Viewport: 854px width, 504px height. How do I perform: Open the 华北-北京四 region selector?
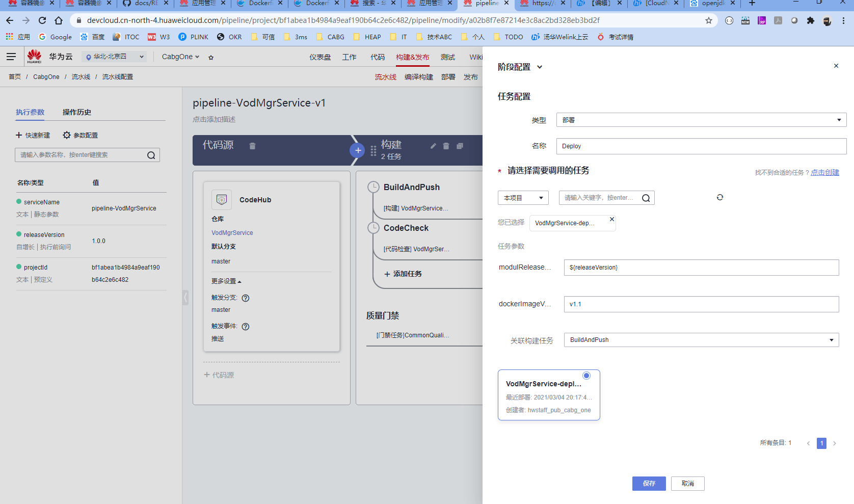[114, 57]
